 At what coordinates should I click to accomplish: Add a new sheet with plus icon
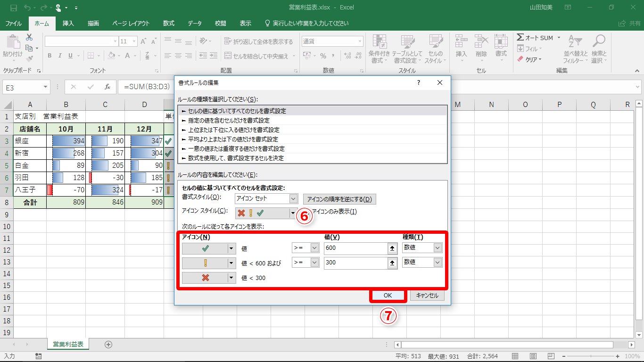pos(108,345)
